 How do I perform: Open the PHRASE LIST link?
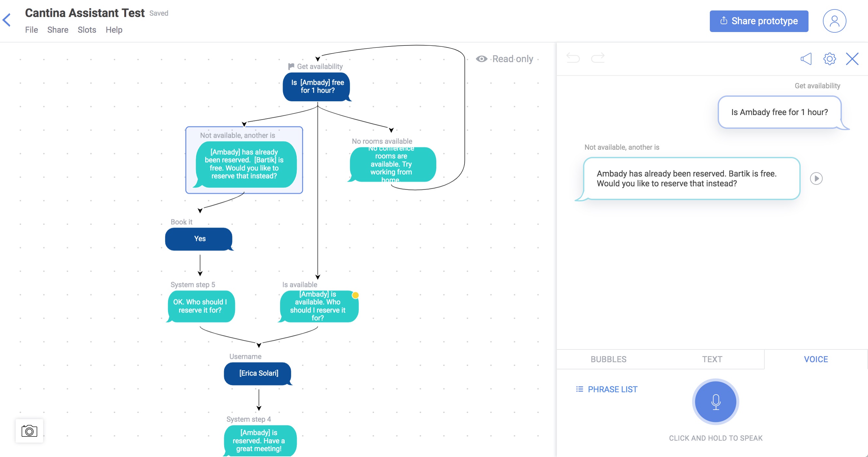(x=607, y=389)
